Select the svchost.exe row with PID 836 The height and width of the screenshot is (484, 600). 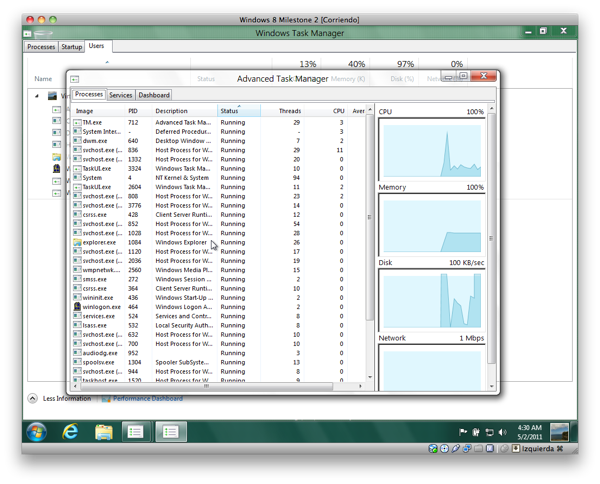[219, 150]
